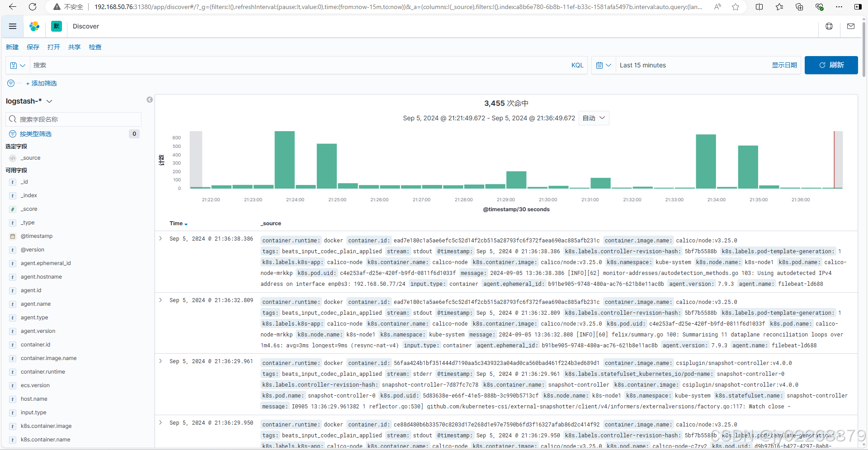Screen dimensions: 868x450
Task: Click the _source field in selected fields
Action: tap(31, 158)
